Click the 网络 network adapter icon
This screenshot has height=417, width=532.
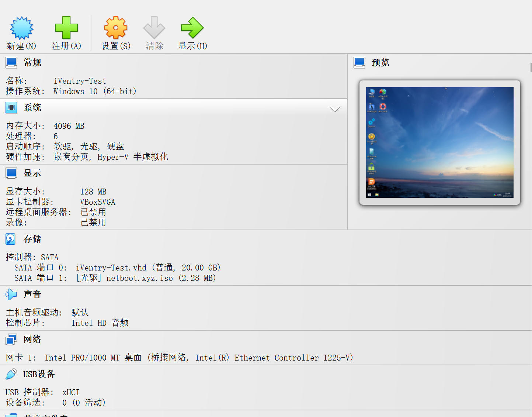pos(11,339)
